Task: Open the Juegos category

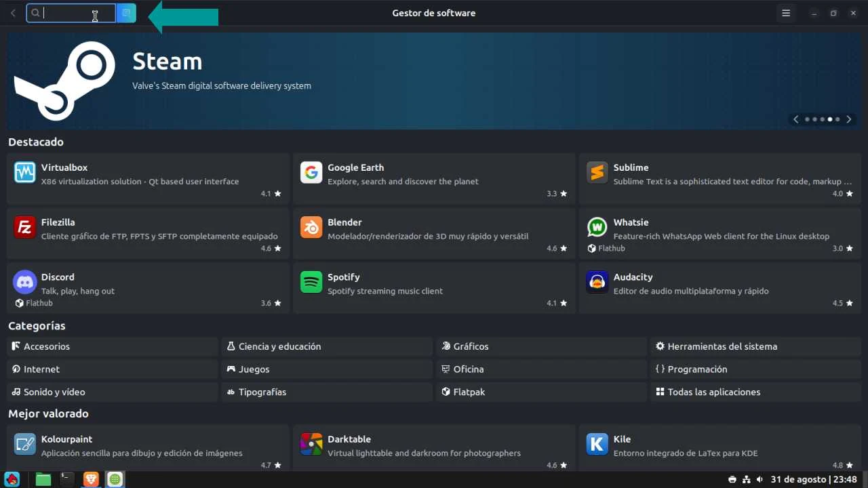Action: click(x=327, y=369)
